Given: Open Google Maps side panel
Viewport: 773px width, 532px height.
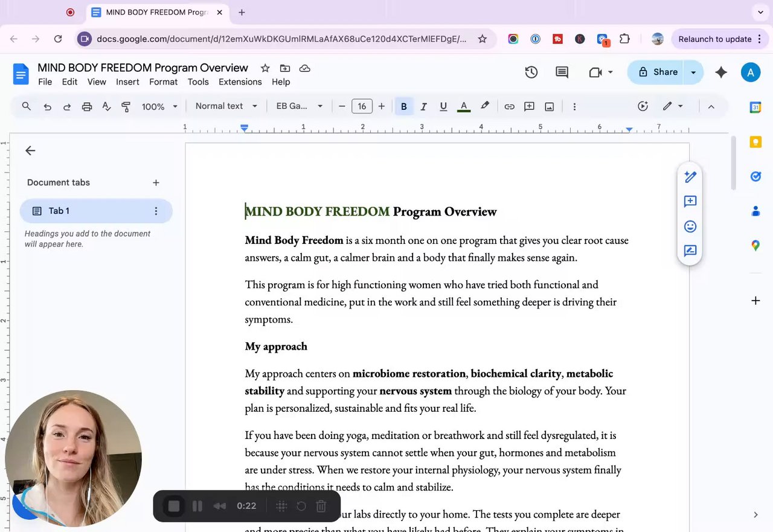Looking at the screenshot, I should (x=755, y=245).
